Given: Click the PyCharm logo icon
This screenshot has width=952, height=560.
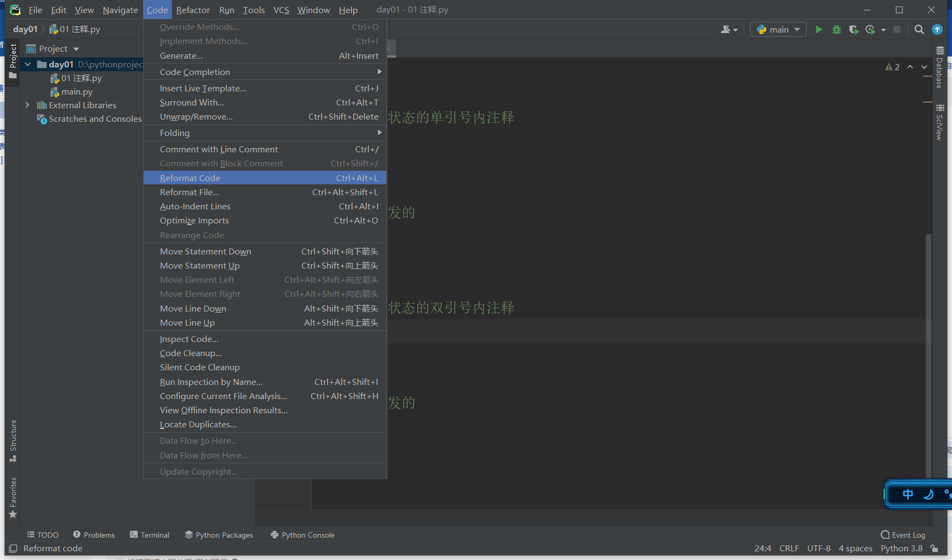Looking at the screenshot, I should coord(15,9).
